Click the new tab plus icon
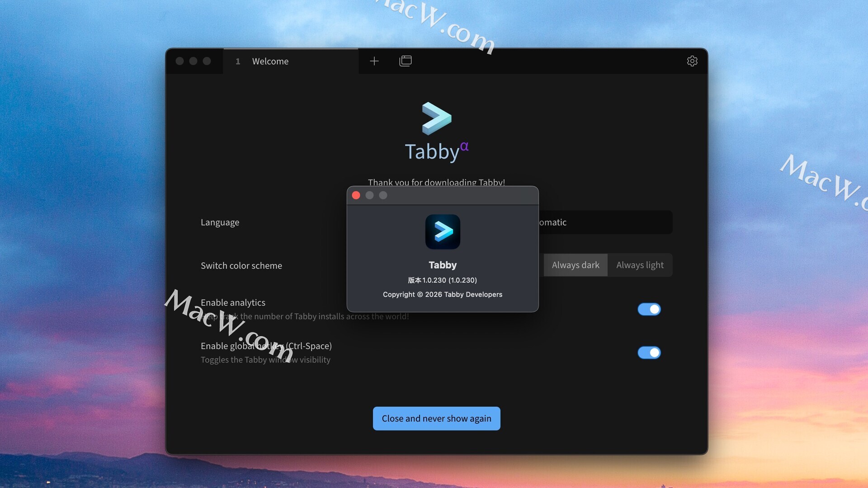 tap(374, 61)
